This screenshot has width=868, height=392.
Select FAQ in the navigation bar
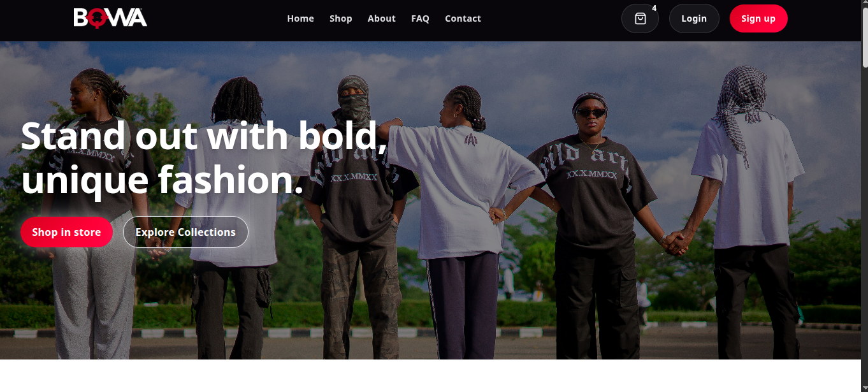pyautogui.click(x=420, y=18)
